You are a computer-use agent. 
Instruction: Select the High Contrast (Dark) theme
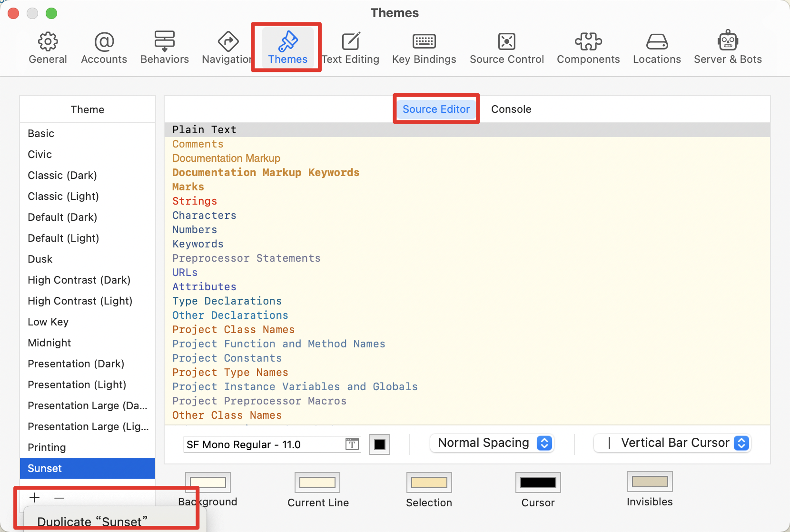point(88,280)
